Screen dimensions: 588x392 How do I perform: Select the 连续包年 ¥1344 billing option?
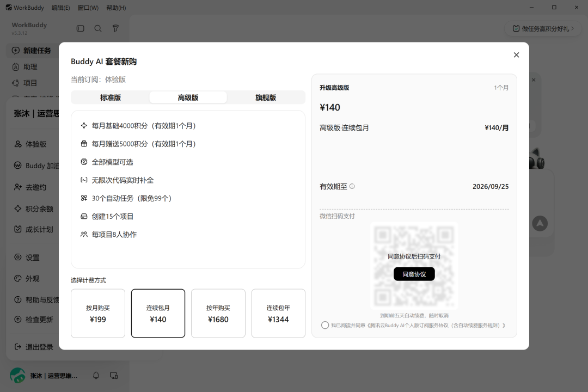coord(278,313)
